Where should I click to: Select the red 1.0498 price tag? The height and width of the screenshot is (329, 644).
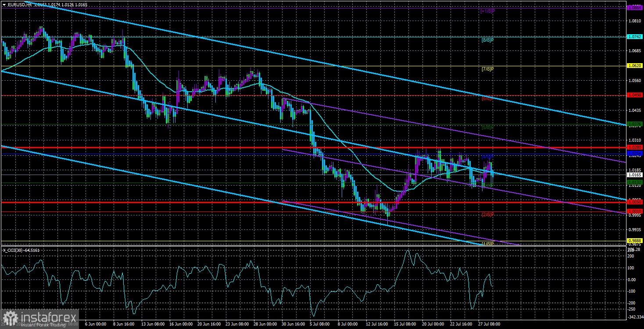click(x=635, y=95)
